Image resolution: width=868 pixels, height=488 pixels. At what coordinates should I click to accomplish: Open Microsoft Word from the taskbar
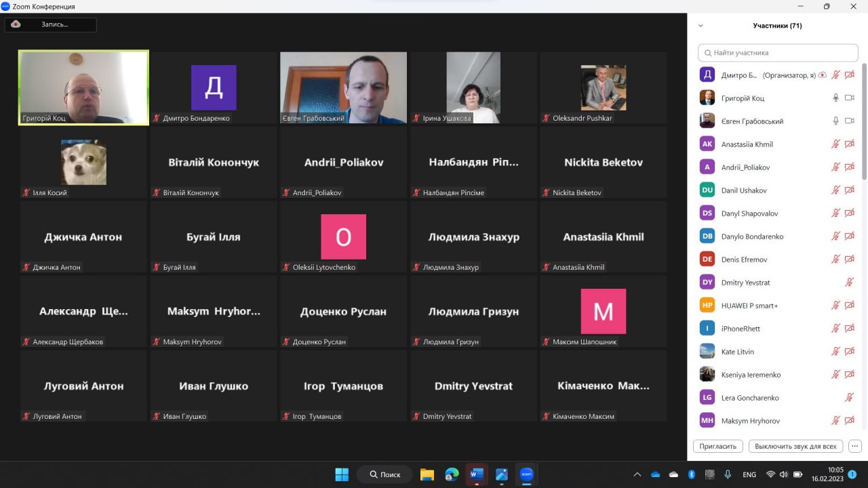pos(476,474)
